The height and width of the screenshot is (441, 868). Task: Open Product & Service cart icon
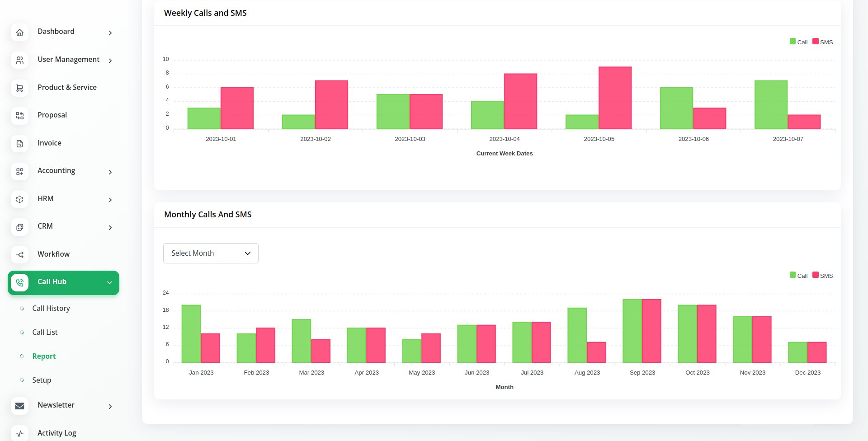coord(19,88)
